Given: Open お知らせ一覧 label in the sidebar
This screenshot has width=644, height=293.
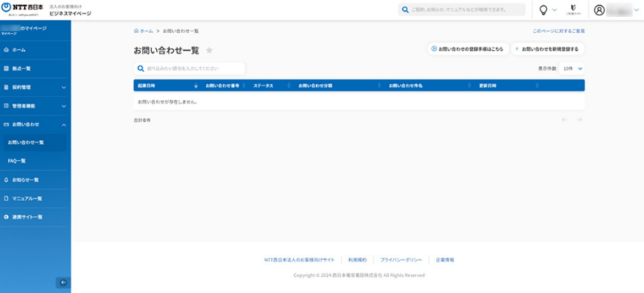Looking at the screenshot, I should tap(26, 180).
